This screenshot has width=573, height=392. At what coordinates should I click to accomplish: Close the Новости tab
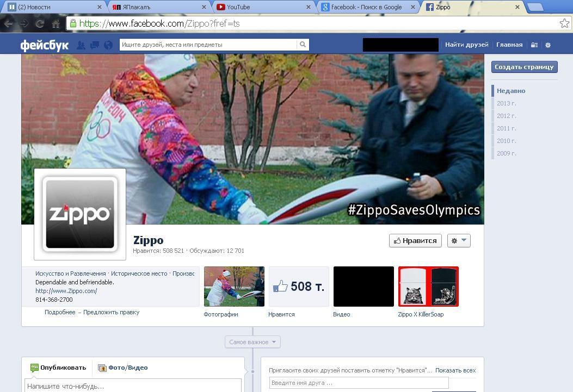[100, 7]
